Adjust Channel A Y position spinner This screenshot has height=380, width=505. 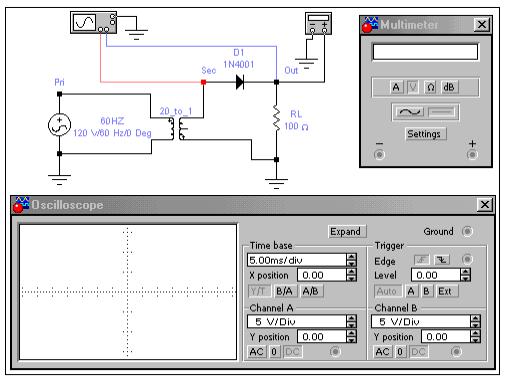coord(351,337)
